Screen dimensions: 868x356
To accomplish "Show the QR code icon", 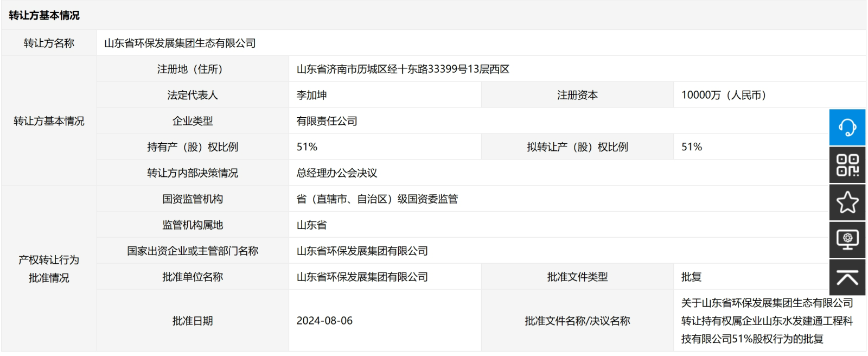I will 847,165.
